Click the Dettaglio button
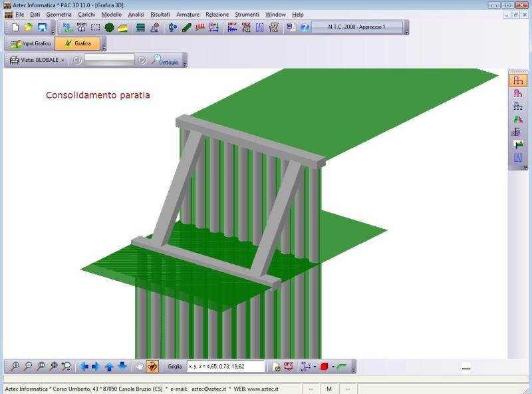The height and width of the screenshot is (394, 532). tap(164, 60)
